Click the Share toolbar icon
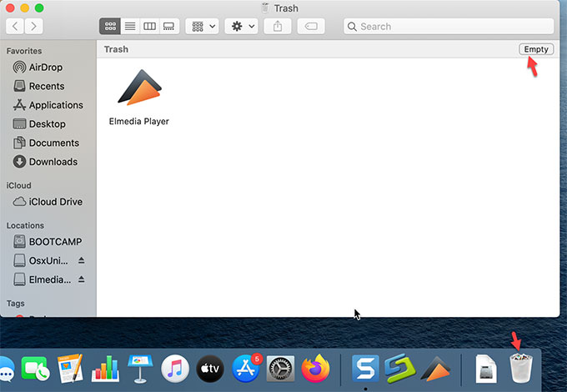The width and height of the screenshot is (567, 392). pos(277,27)
